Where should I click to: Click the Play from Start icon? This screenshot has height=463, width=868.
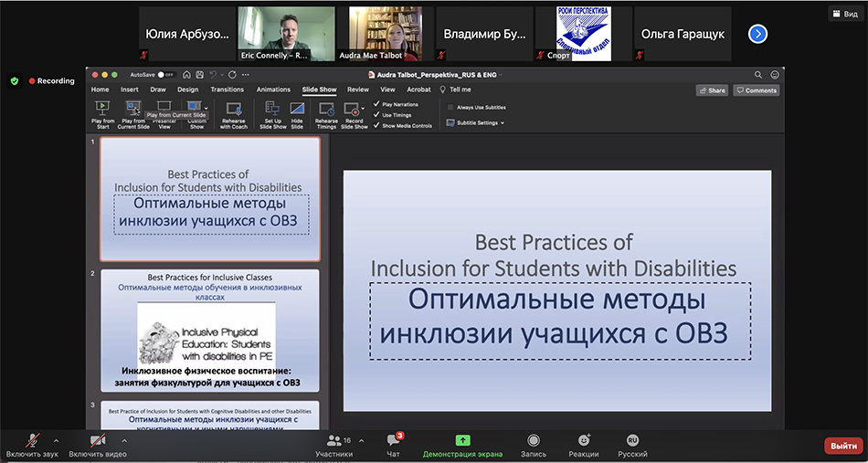(x=103, y=109)
